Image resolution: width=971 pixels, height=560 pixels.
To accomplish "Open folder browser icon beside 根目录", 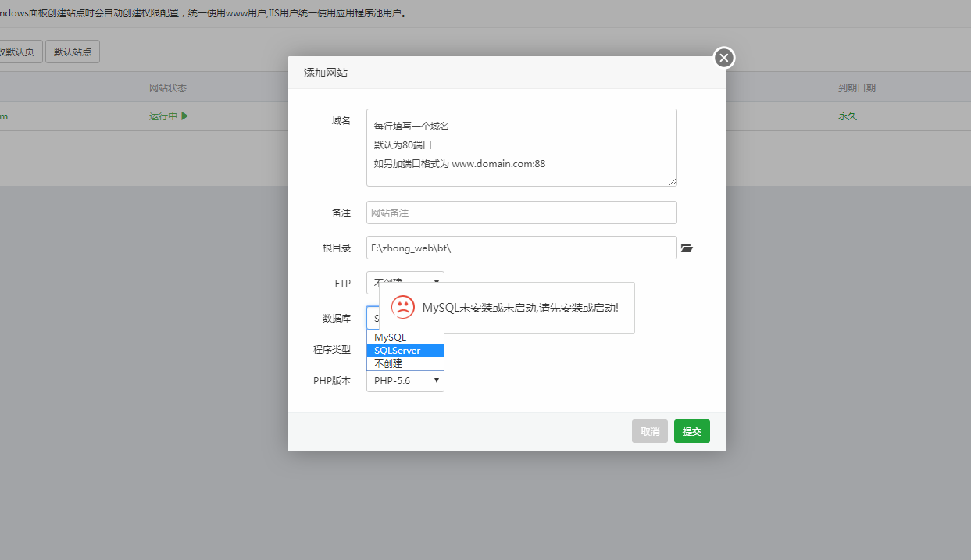I will [x=687, y=248].
